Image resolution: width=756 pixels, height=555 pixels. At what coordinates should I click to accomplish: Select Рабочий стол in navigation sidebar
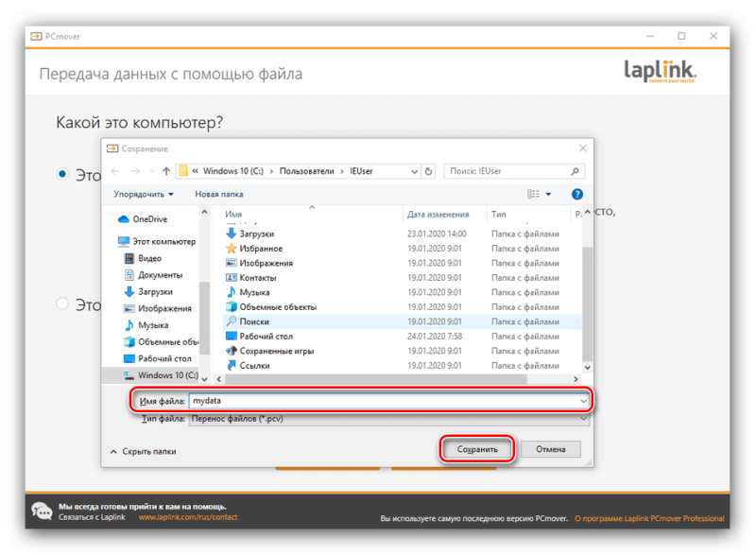coord(158,358)
